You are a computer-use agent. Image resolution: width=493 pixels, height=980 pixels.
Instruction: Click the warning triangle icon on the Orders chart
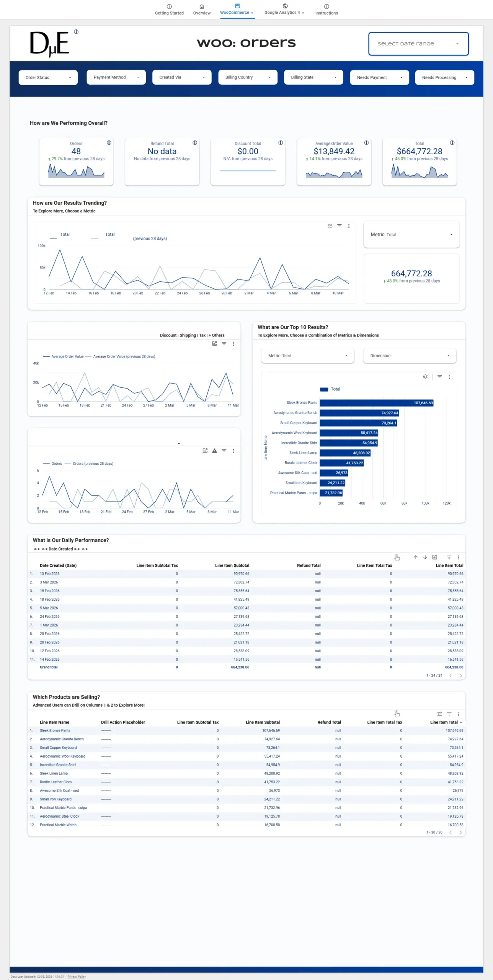click(214, 451)
